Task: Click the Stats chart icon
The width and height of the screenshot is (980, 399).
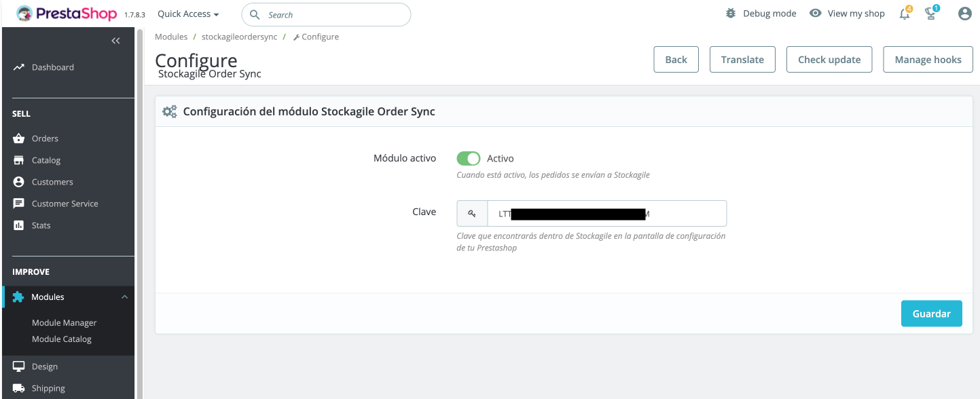Action: (18, 225)
